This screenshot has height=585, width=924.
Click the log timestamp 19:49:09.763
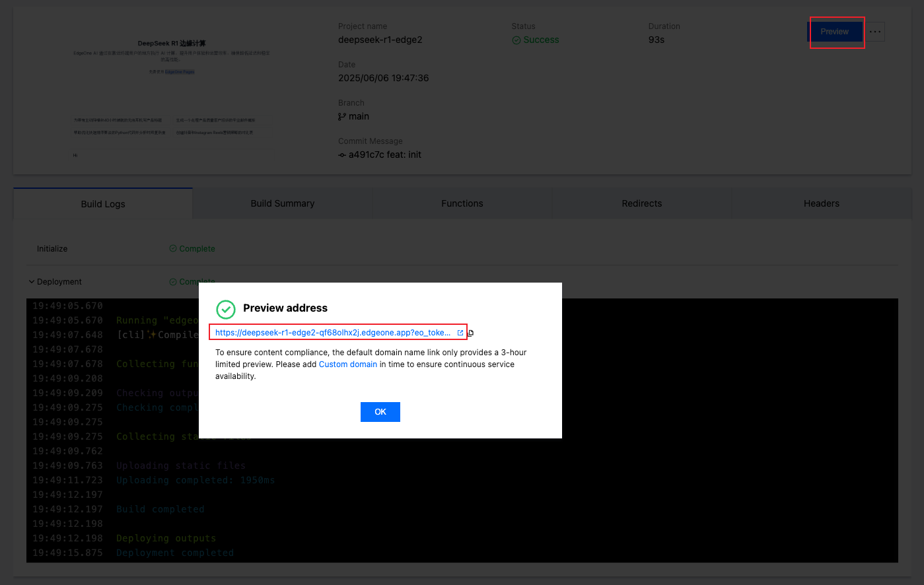coord(67,466)
